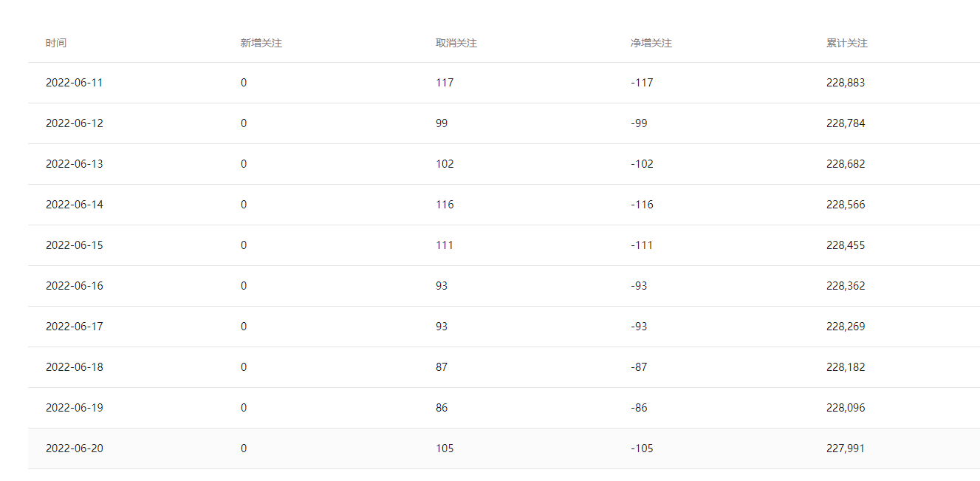The height and width of the screenshot is (481, 980).
Task: Click the 净增关注 column header
Action: (651, 44)
